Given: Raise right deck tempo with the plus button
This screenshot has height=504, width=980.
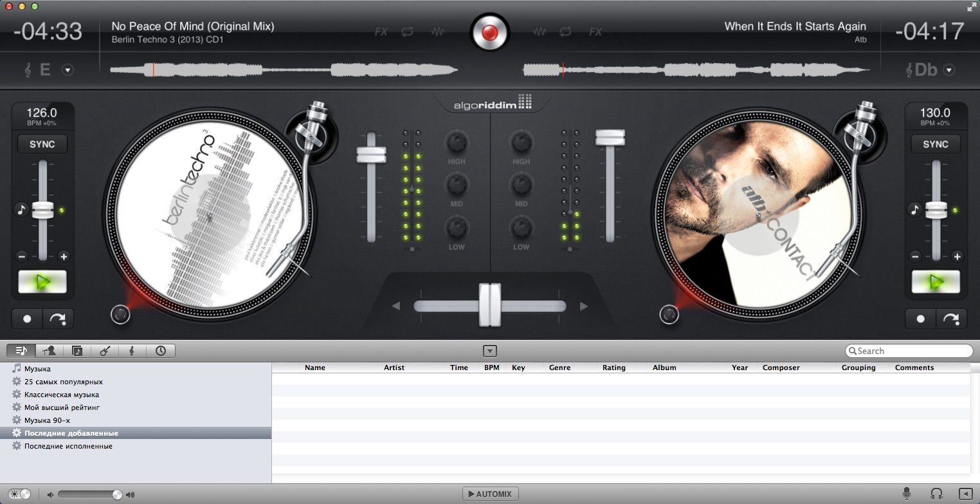Looking at the screenshot, I should [957, 257].
